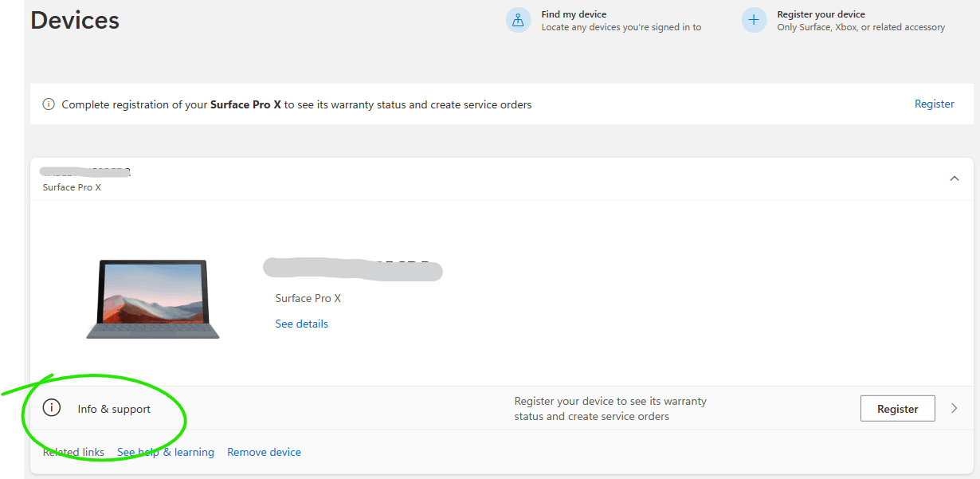980x479 pixels.
Task: Click the See details link
Action: pyautogui.click(x=302, y=324)
